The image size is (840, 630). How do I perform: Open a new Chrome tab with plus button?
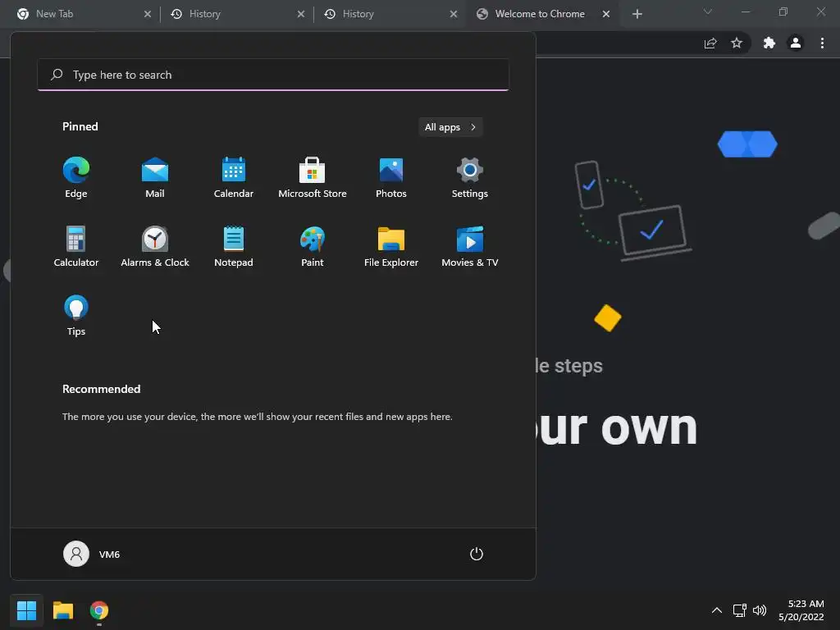(637, 14)
